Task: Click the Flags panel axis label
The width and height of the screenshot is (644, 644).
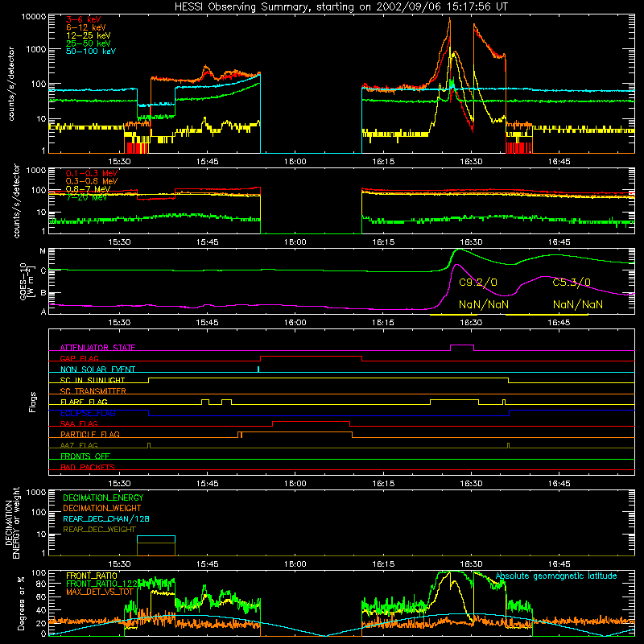Action: pyautogui.click(x=32, y=402)
